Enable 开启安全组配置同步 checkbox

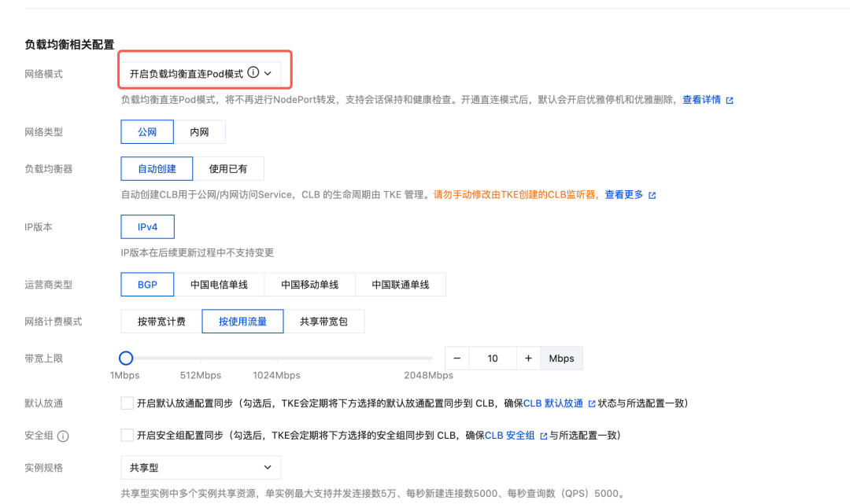[127, 434]
